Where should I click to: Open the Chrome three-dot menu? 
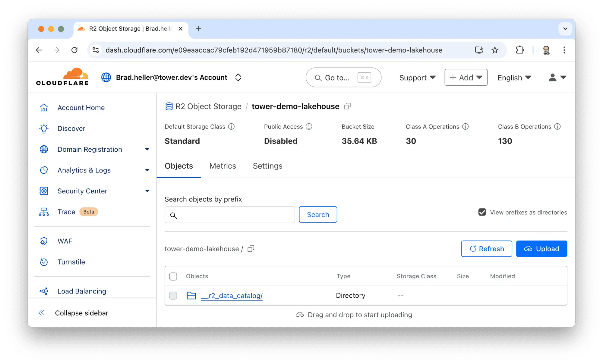[564, 50]
